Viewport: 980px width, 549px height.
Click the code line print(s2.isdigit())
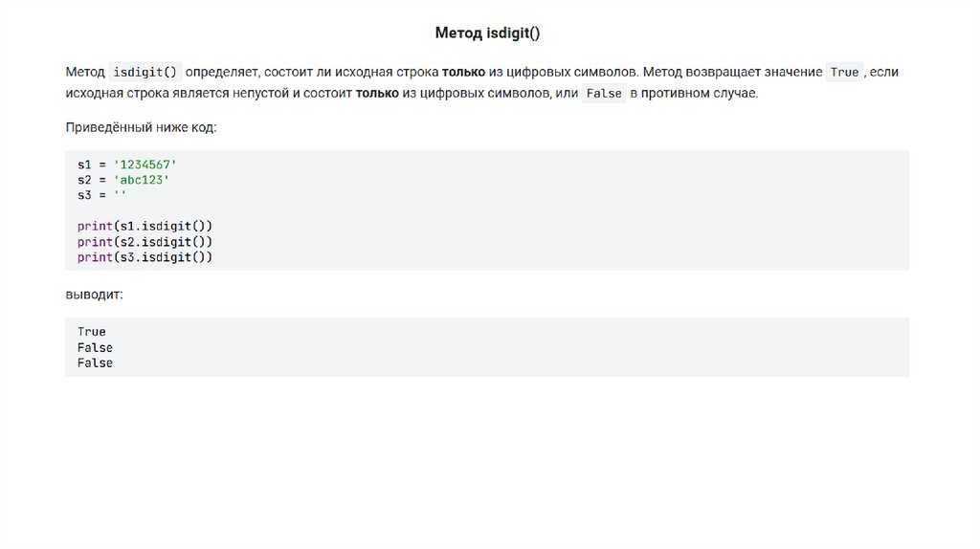click(x=145, y=242)
